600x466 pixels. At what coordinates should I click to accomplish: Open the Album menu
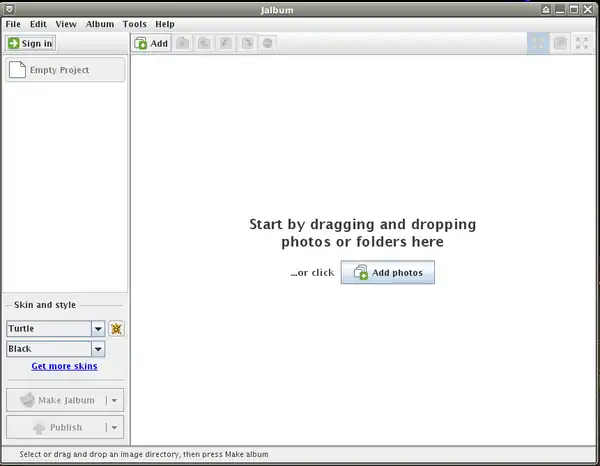[100, 23]
